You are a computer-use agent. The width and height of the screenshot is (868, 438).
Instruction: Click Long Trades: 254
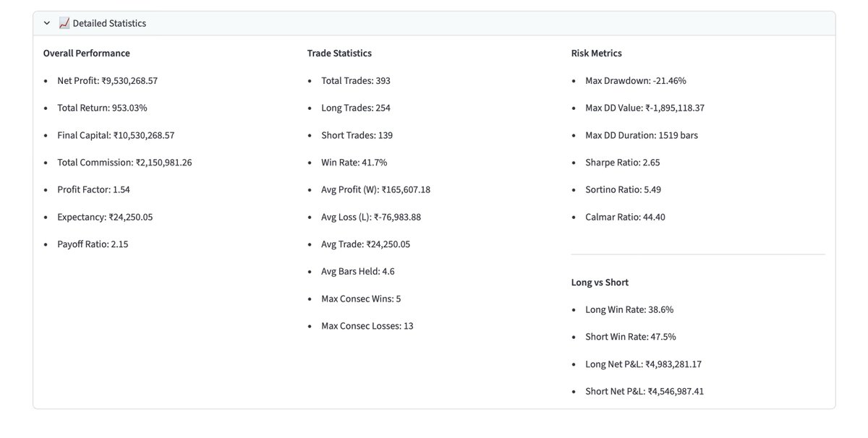[x=356, y=108]
